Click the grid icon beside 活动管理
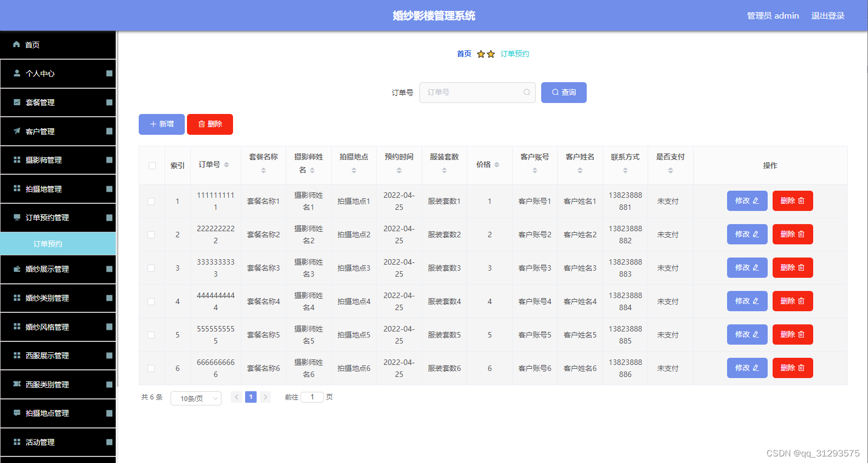 click(17, 442)
